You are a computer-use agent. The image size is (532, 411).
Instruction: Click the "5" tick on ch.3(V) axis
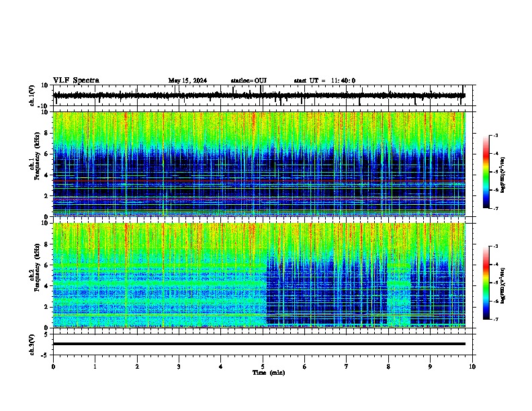point(46,334)
